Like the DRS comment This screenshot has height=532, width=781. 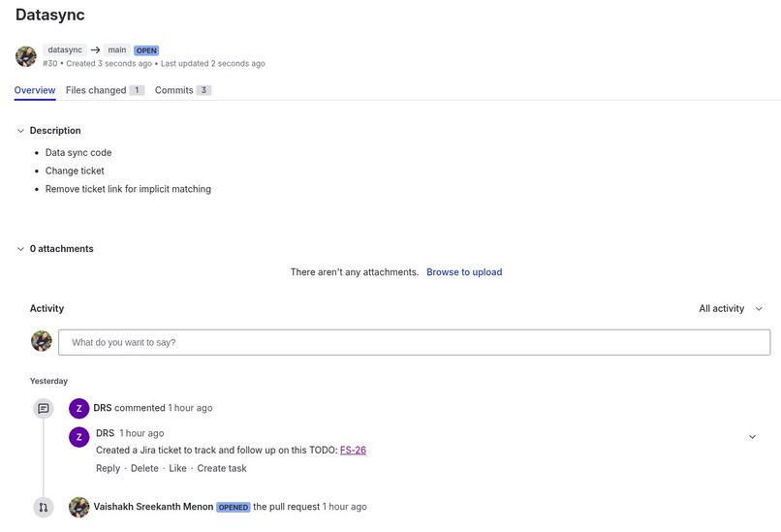(x=178, y=468)
